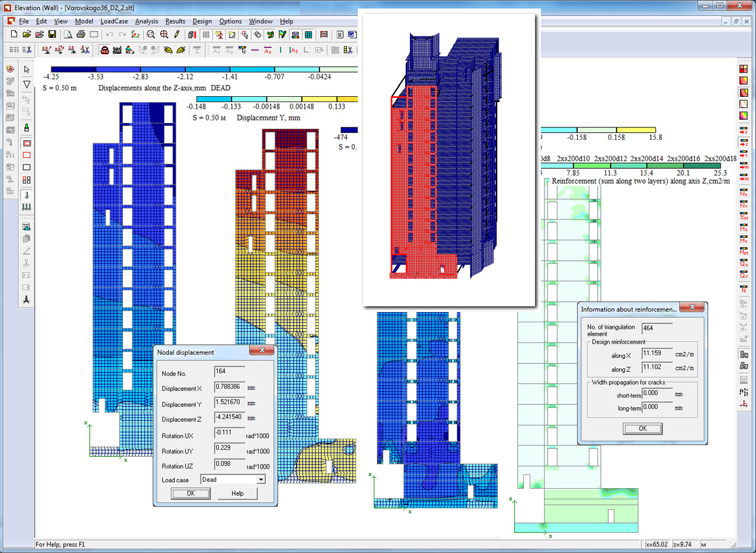Open the Load case dropdown

click(x=260, y=480)
